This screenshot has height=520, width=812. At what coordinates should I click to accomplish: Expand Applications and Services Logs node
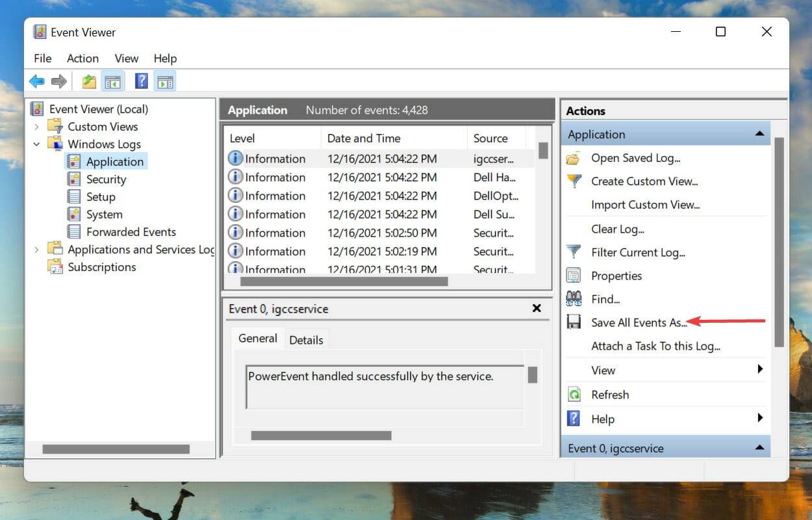point(37,250)
